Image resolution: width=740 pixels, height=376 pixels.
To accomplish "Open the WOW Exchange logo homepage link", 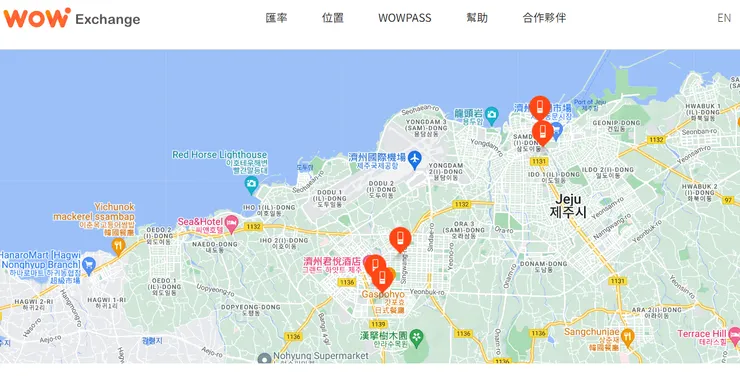I will (x=72, y=18).
